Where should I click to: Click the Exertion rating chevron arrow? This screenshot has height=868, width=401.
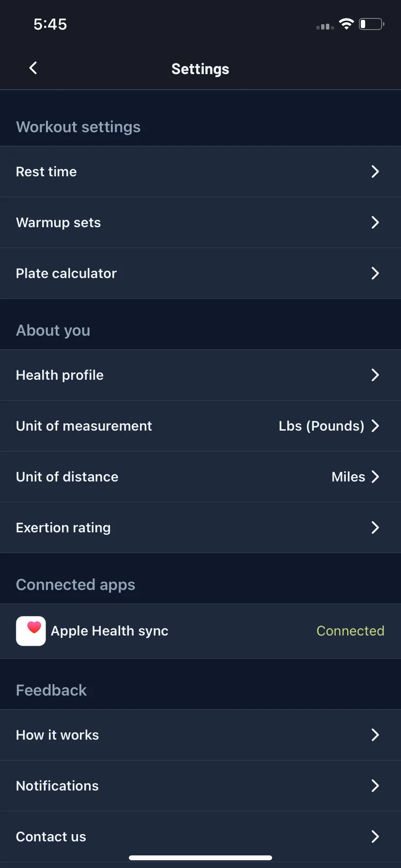click(375, 527)
